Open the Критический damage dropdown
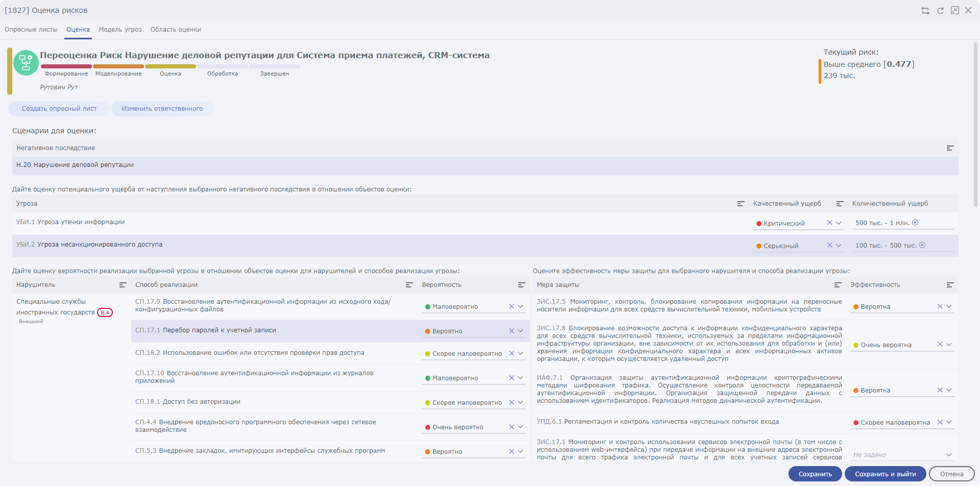The height and width of the screenshot is (486, 980). pyautogui.click(x=839, y=223)
